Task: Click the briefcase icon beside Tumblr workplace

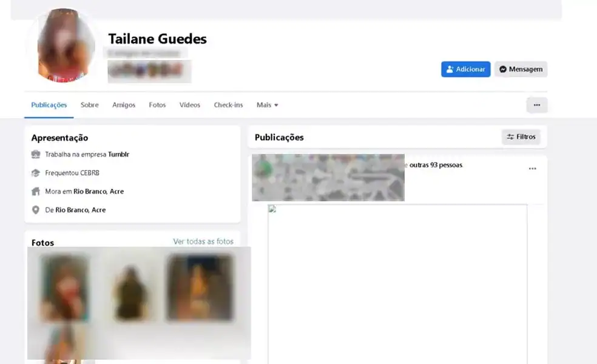Action: (36, 155)
